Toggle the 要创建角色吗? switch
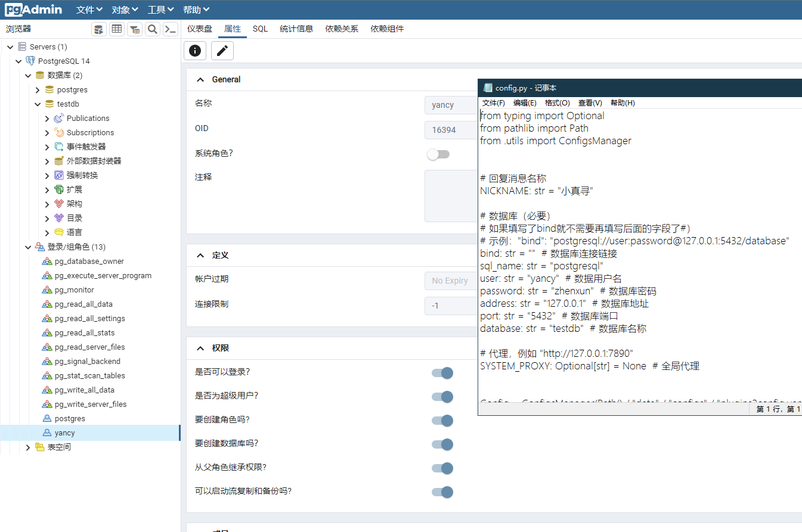The image size is (802, 532). 442,421
